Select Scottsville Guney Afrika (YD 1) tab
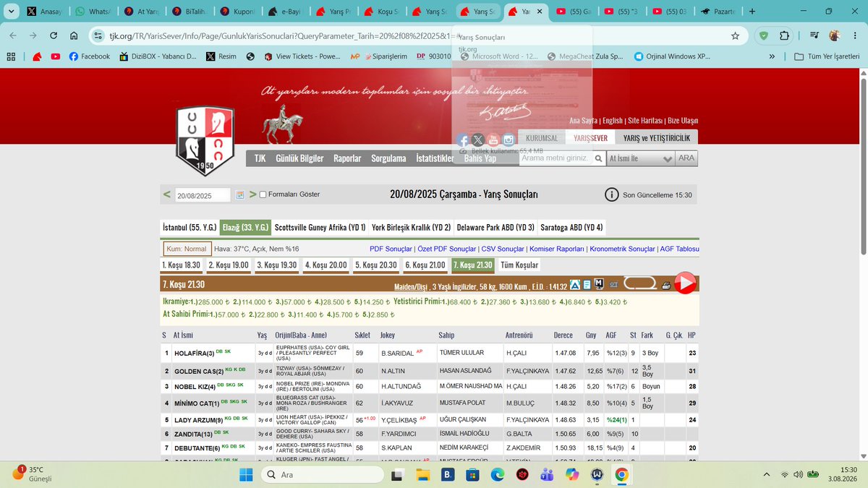This screenshot has height=488, width=868. (320, 227)
